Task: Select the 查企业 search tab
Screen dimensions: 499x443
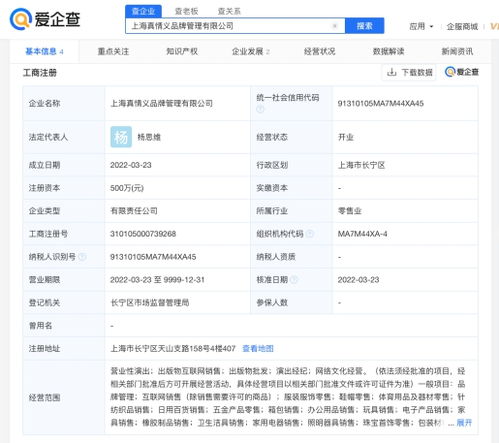Action: 143,11
